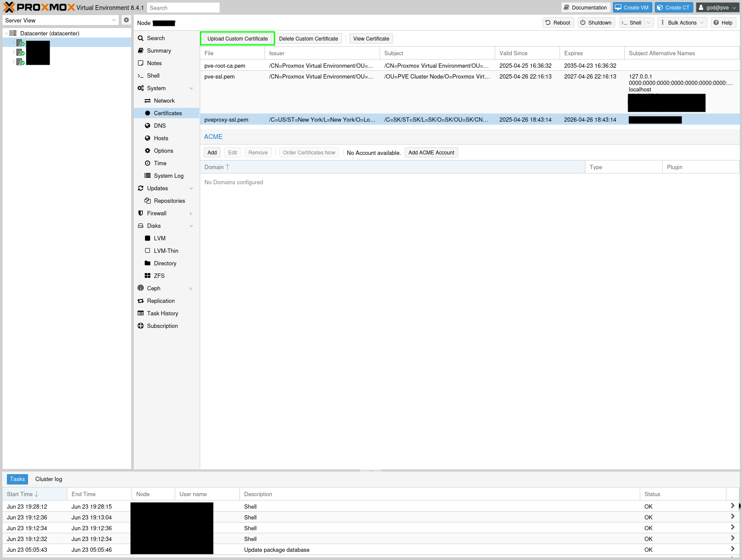Click the Repositories files icon
The image size is (742, 560).
(148, 201)
